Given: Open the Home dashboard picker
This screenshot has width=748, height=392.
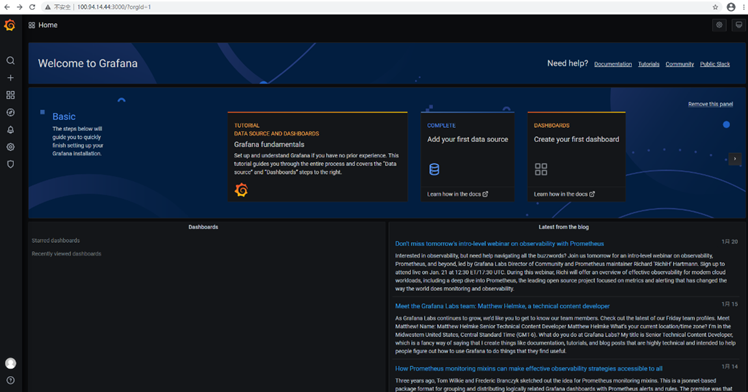Looking at the screenshot, I should 43,25.
